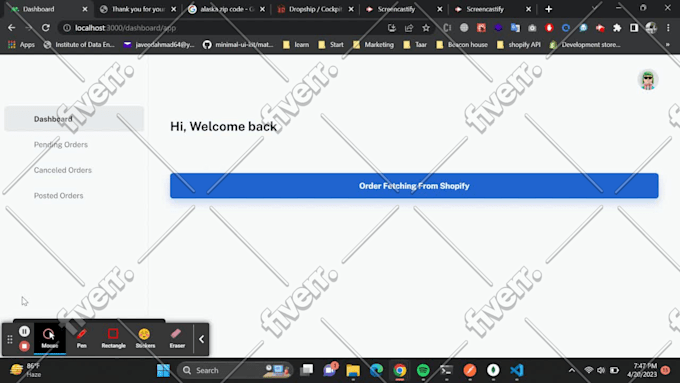Pause the Screencastify recording
This screenshot has height=383, width=680.
(24, 331)
